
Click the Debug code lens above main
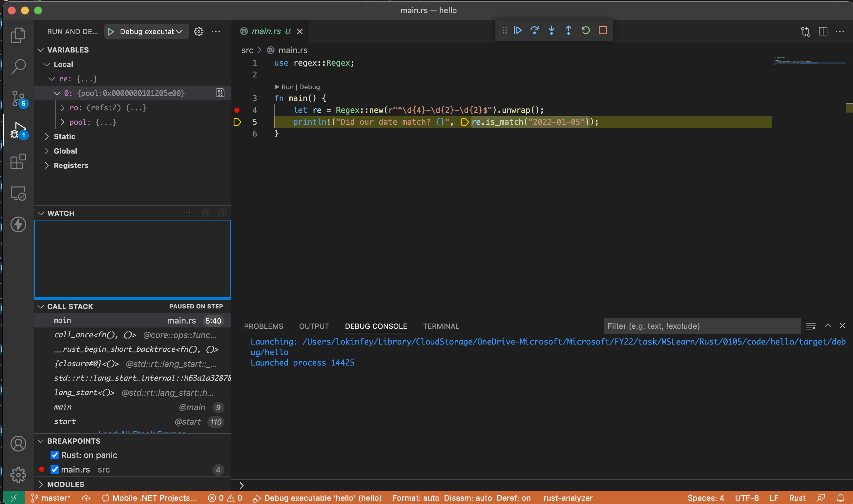point(309,87)
